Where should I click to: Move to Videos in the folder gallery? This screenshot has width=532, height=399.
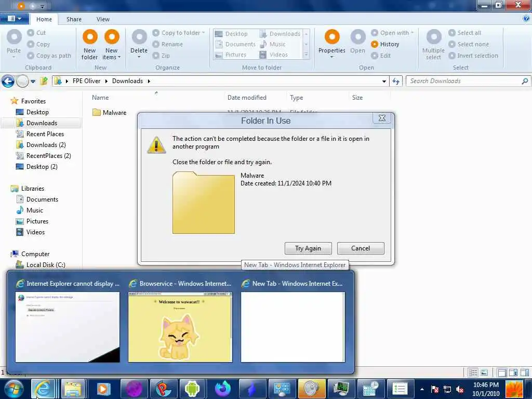pyautogui.click(x=273, y=55)
